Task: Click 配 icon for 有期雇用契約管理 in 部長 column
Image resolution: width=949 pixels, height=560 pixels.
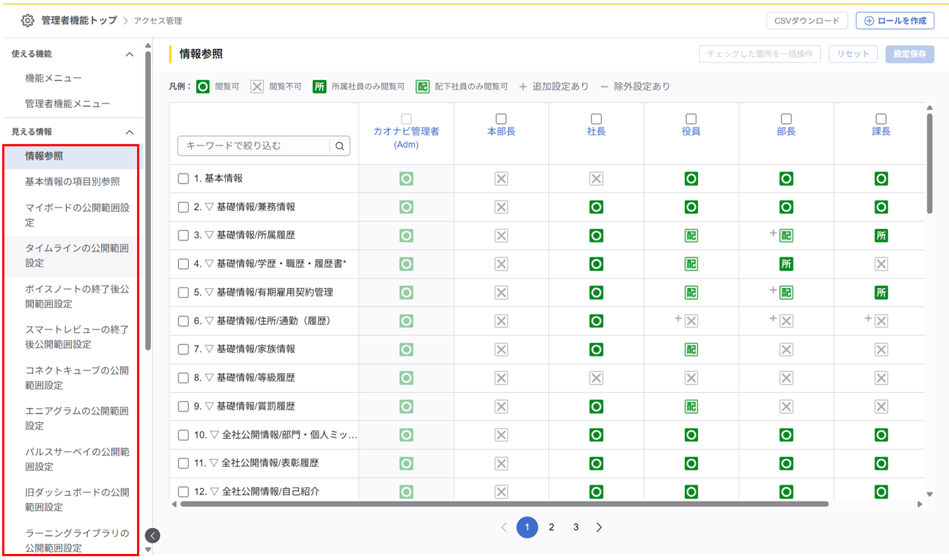Action: pos(786,293)
